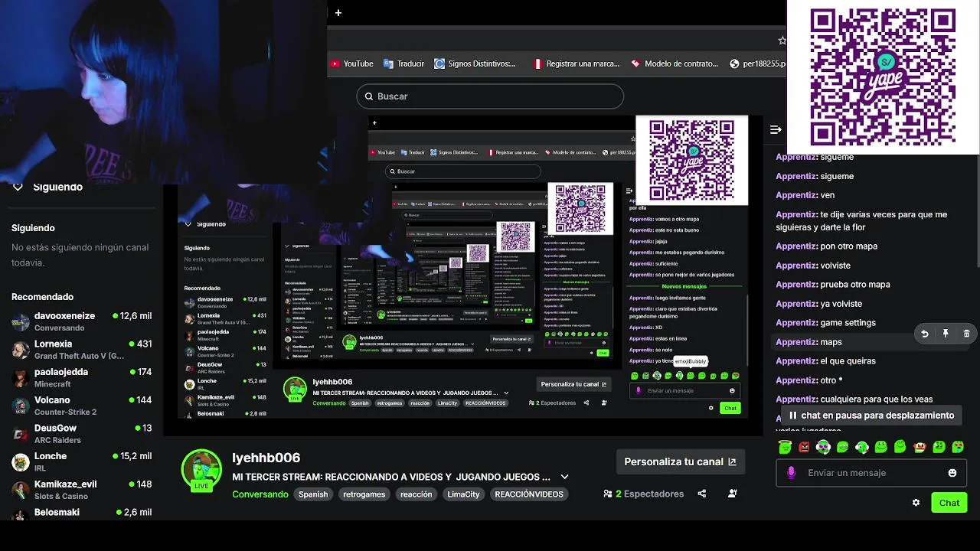Screen dimensions: 980x551
Task: Click the reacción tag
Action: pyautogui.click(x=416, y=494)
